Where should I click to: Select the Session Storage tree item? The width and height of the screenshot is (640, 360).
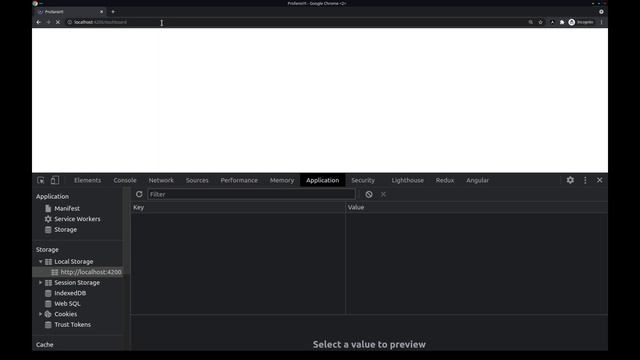point(77,282)
